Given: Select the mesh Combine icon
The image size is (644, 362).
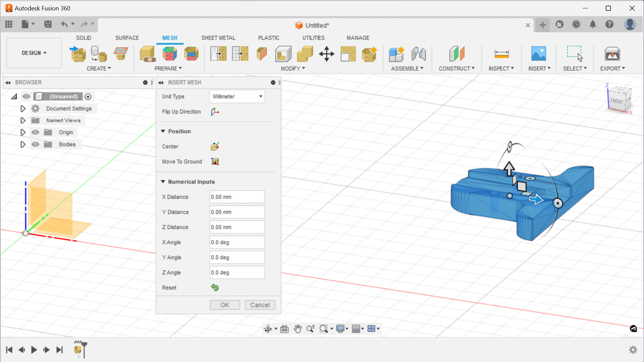Looking at the screenshot, I should [305, 54].
